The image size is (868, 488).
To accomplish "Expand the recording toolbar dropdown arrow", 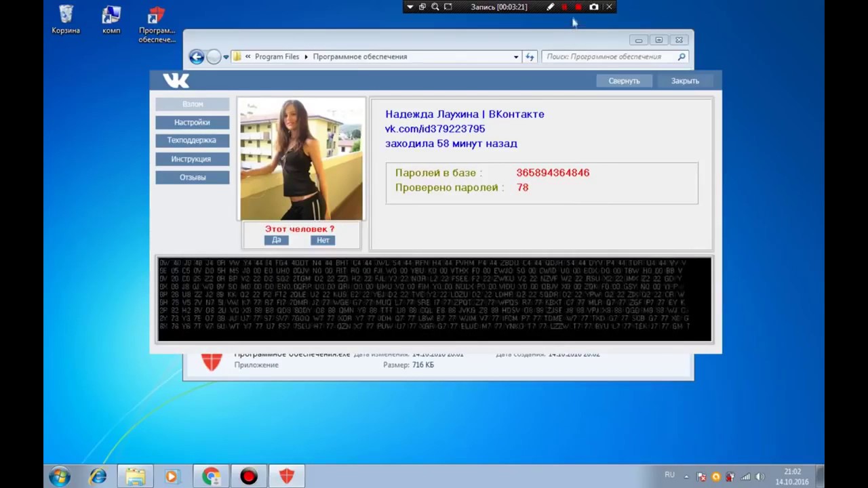I will (410, 7).
